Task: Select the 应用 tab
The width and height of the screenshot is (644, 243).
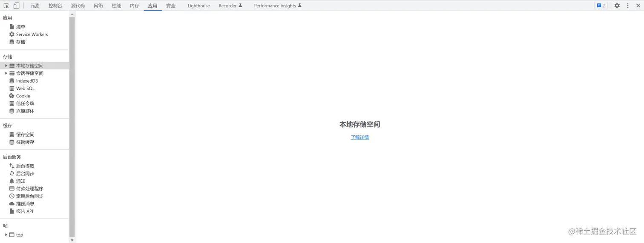Action: (x=152, y=6)
